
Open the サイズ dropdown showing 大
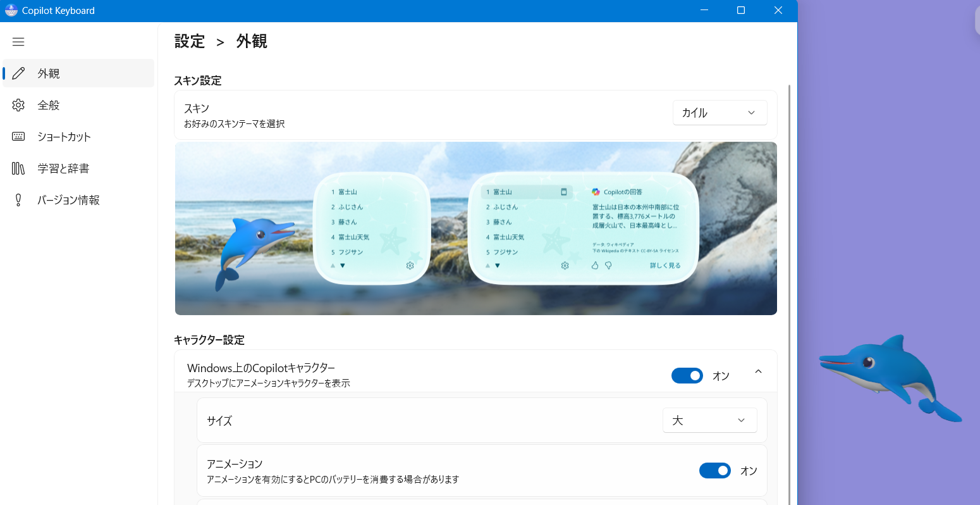[x=710, y=420]
